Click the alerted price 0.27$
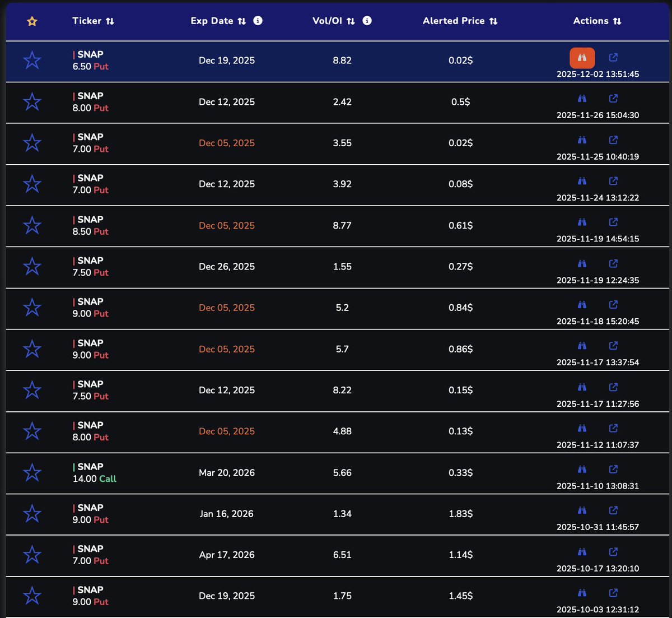Screen dimensions: 672x618 coord(461,267)
